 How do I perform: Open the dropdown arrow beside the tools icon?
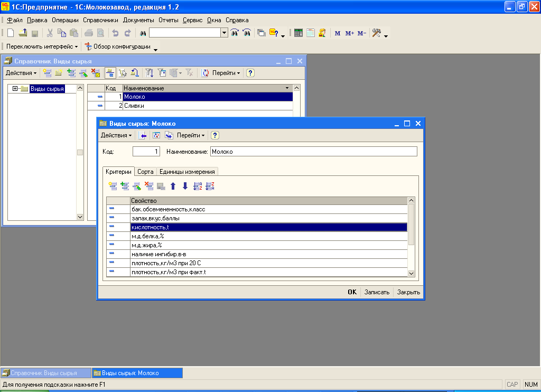click(386, 35)
